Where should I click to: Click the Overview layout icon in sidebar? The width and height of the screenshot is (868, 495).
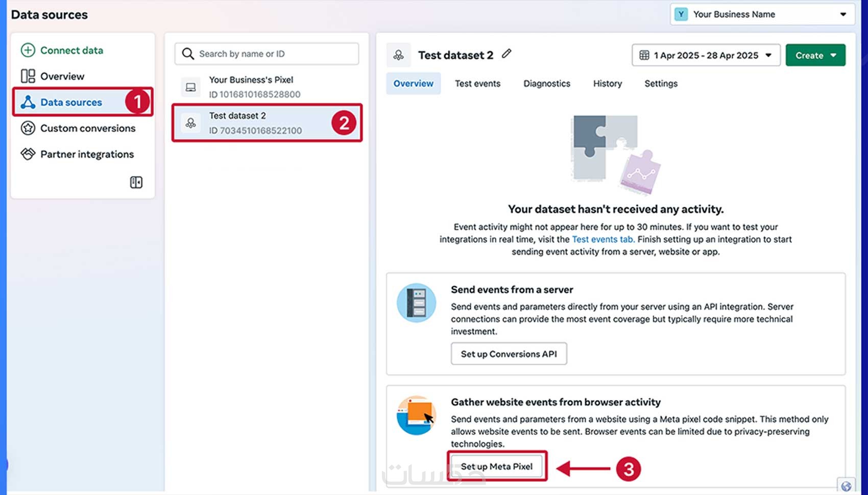coord(28,76)
